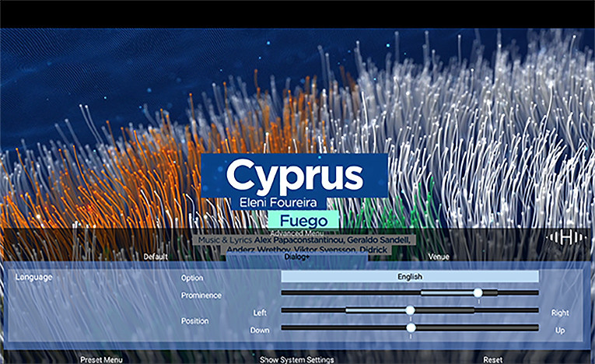Click the MPEG-H waveform logo icon
This screenshot has height=364, width=595.
tap(566, 238)
